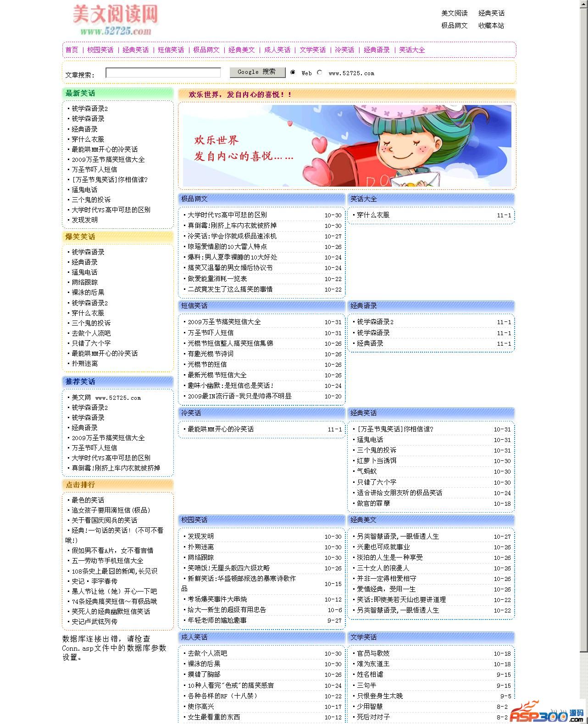This screenshot has height=724, width=588.
Task: Click the 收藏本站 link
Action: 491,26
